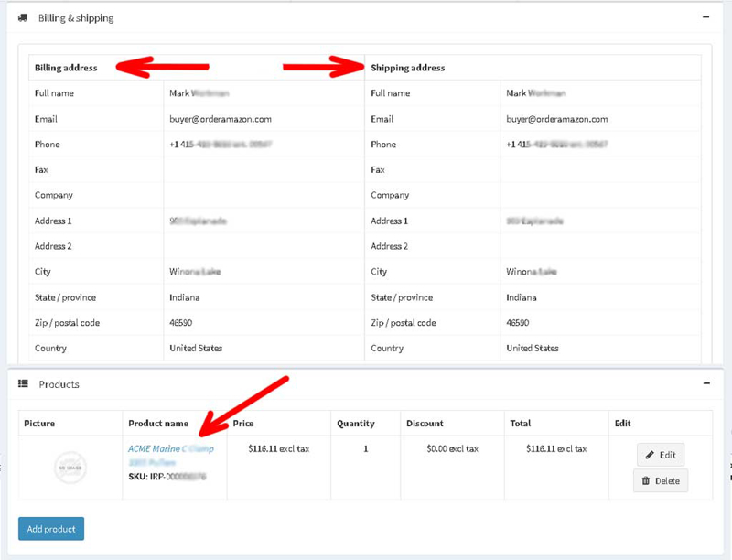Select the Shipping address header cell
The height and width of the screenshot is (560, 732).
(x=533, y=68)
